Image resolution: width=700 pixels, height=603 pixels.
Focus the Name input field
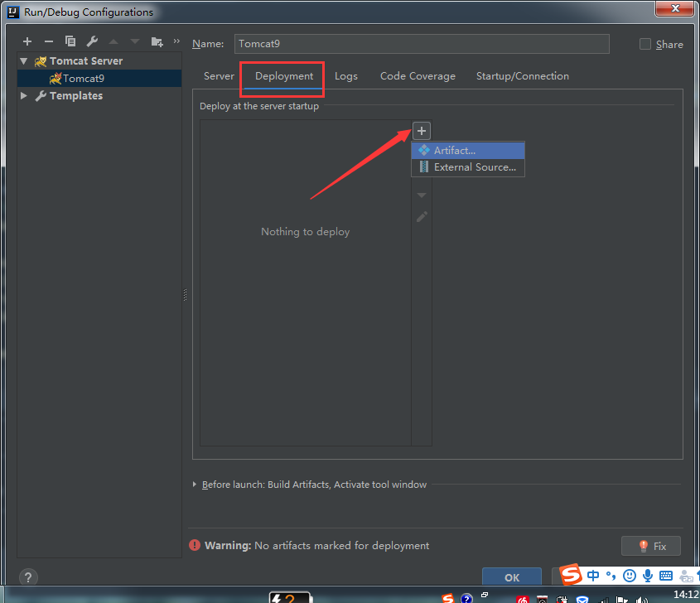pos(422,44)
